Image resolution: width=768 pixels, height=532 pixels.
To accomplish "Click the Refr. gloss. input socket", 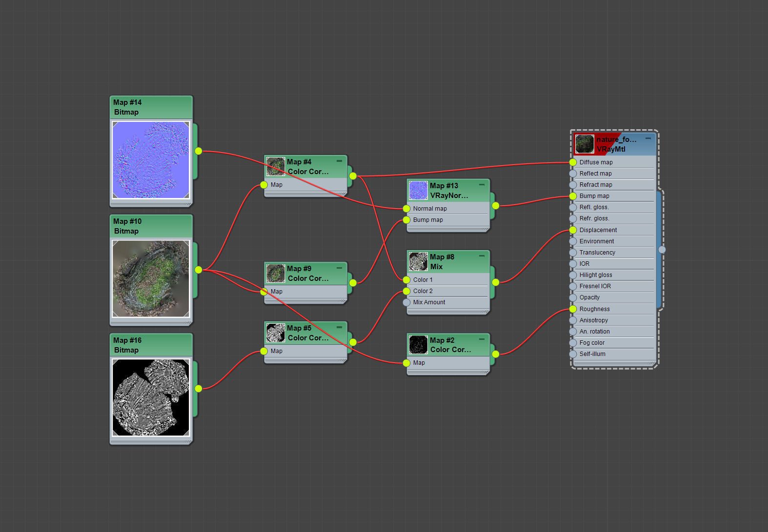I will click(x=573, y=218).
